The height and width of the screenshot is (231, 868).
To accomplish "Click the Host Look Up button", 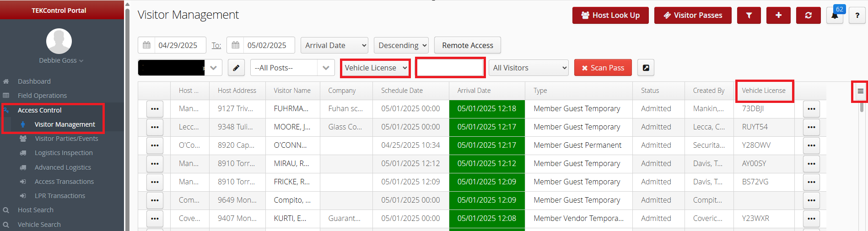I will (610, 15).
